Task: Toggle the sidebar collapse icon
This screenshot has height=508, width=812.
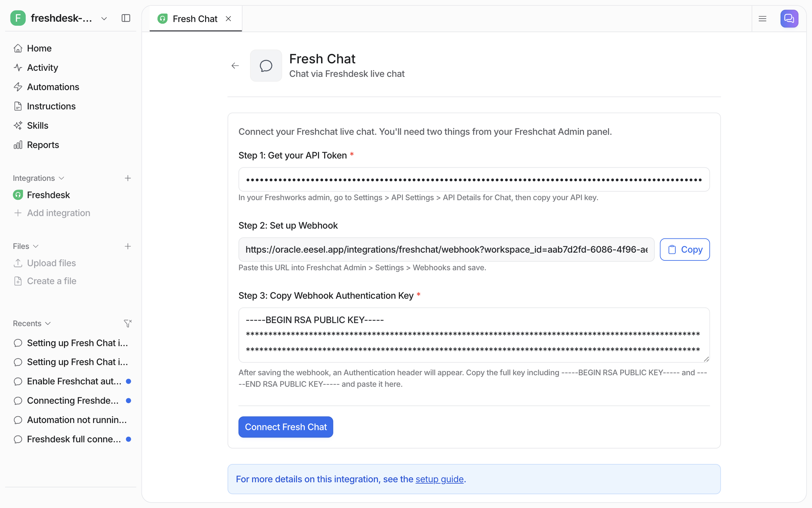Action: pos(126,18)
